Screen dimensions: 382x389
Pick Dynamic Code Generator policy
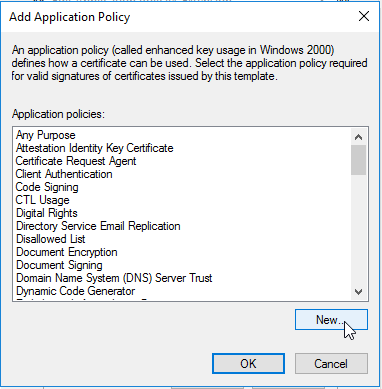(76, 291)
